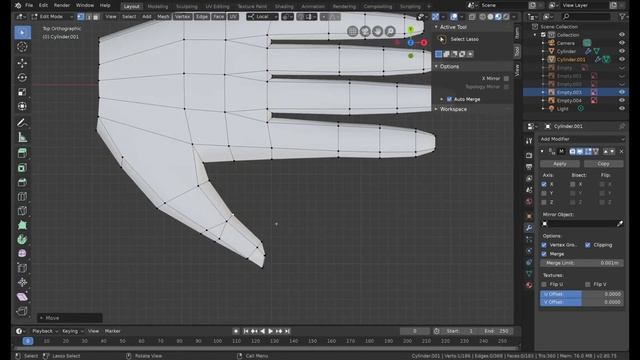Collapse the Active Tool panel
640x360 pixels.
pyautogui.click(x=436, y=27)
